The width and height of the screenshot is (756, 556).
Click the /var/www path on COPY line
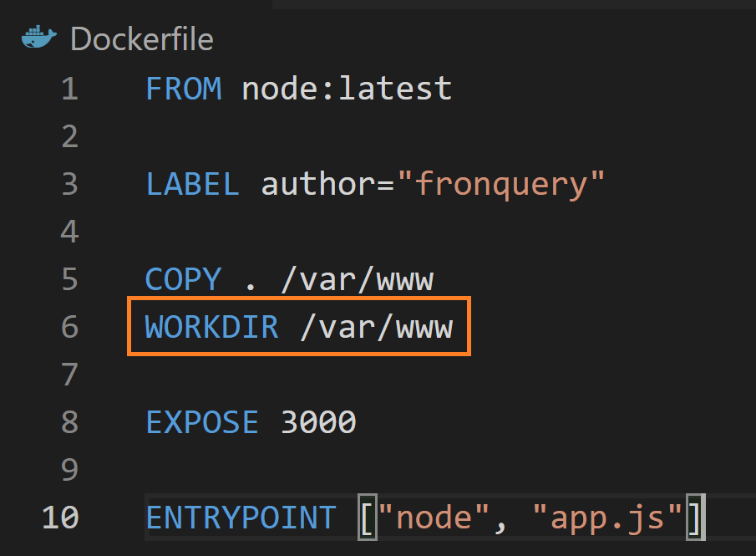(358, 279)
